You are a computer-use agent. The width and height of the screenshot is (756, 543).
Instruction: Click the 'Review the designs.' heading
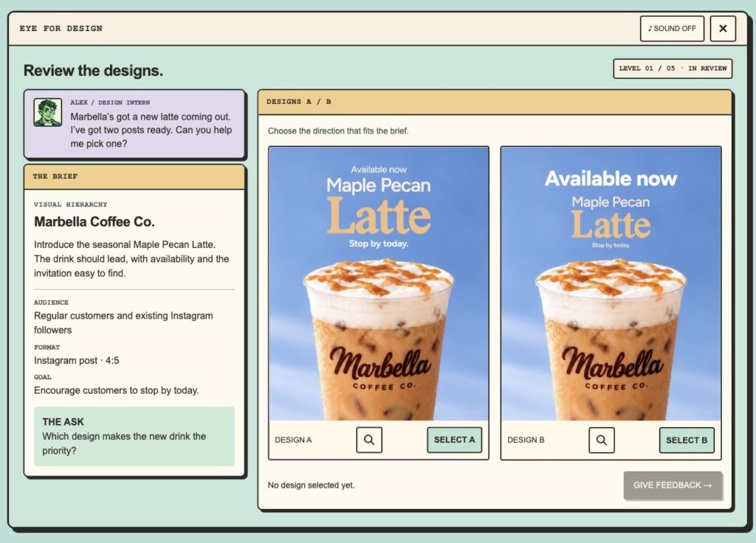pos(93,70)
